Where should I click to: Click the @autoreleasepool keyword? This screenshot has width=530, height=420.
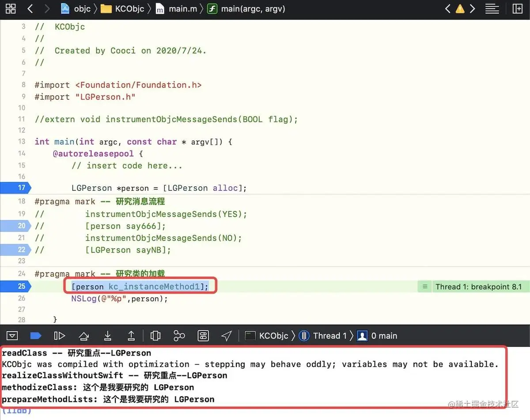(92, 154)
